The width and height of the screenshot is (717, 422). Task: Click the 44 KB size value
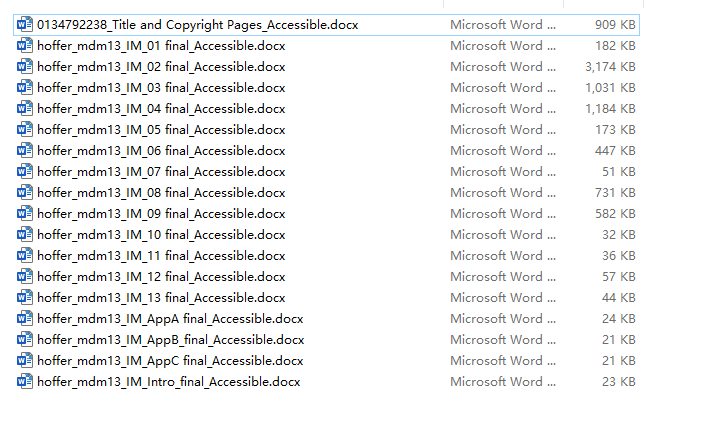[x=619, y=298]
